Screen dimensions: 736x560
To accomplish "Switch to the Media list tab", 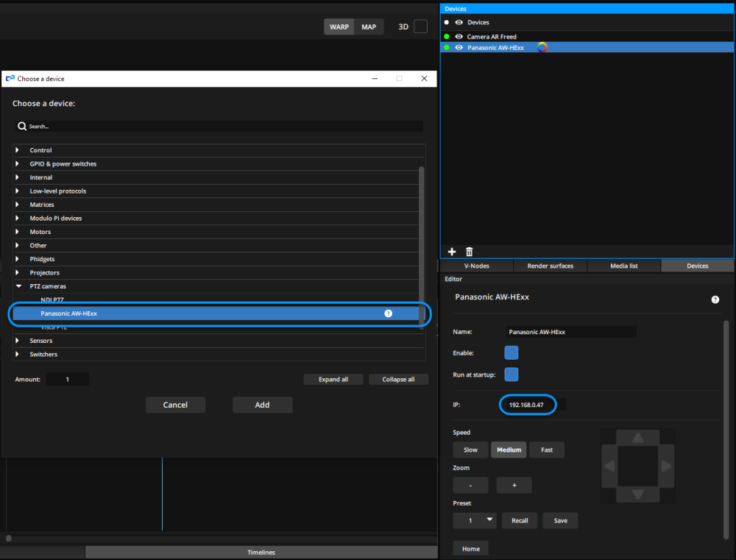I will 623,266.
